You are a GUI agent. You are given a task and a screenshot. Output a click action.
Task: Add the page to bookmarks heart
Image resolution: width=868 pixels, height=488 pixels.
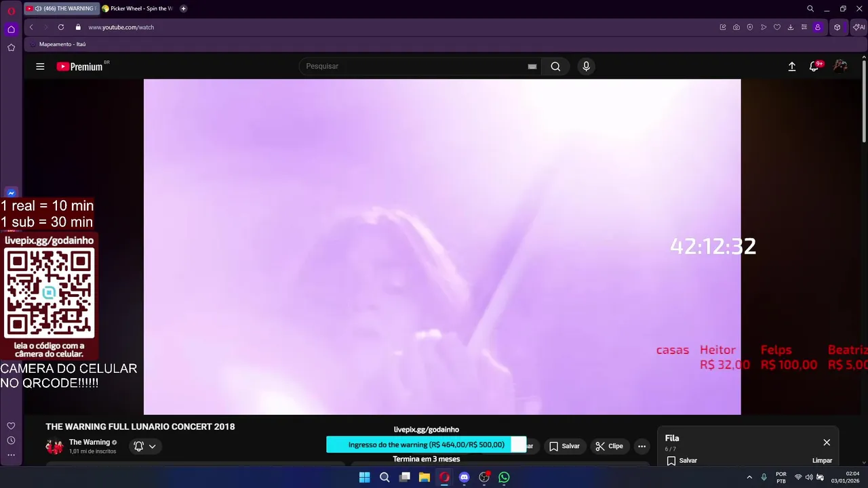777,27
